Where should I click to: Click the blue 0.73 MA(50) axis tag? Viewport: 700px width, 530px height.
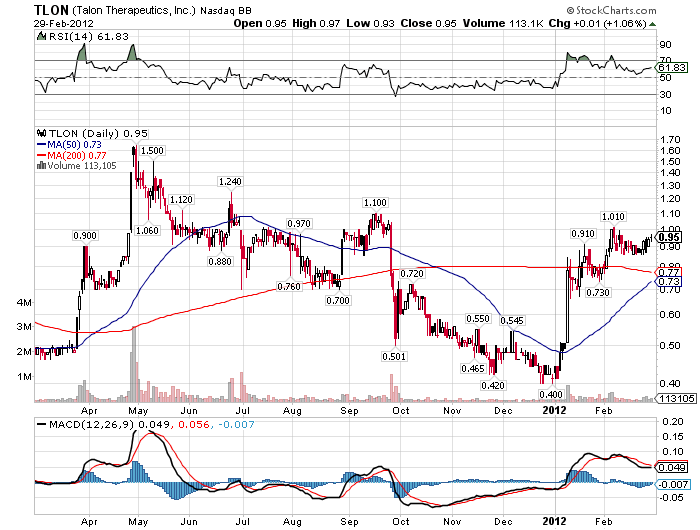click(x=668, y=281)
